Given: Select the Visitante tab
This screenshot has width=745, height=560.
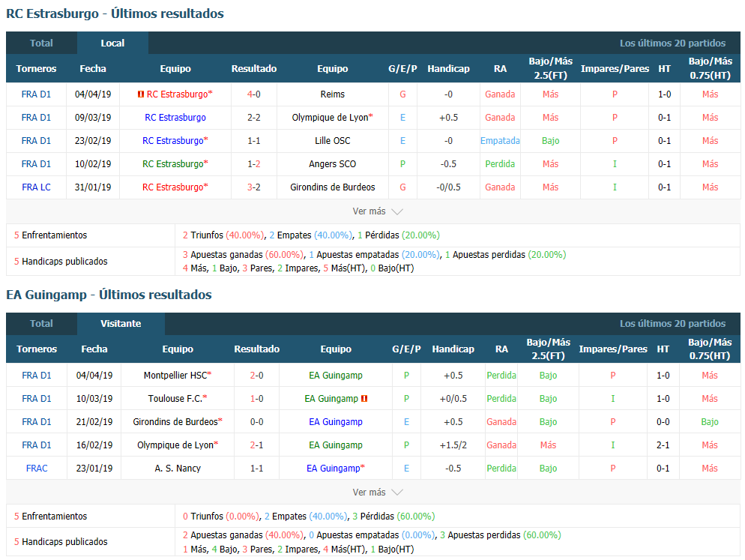Looking at the screenshot, I should 121,324.
